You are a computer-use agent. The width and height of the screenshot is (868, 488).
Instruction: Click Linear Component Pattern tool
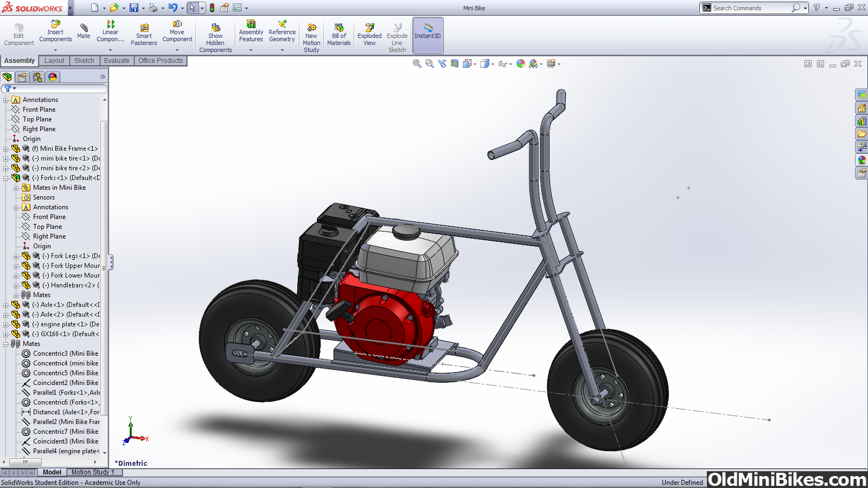click(110, 31)
